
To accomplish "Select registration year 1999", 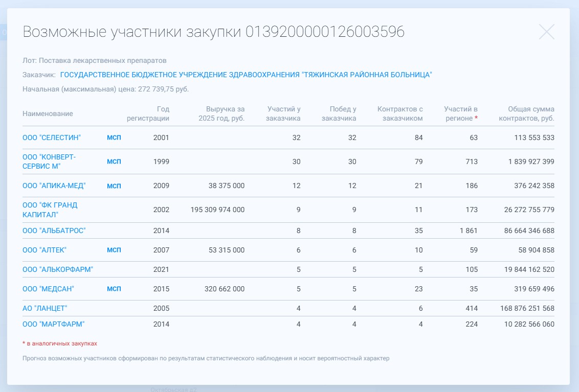I will 161,162.
